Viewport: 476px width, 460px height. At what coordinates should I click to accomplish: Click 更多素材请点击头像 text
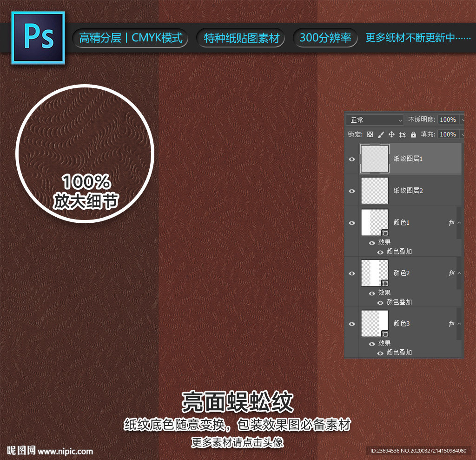pyautogui.click(x=238, y=442)
